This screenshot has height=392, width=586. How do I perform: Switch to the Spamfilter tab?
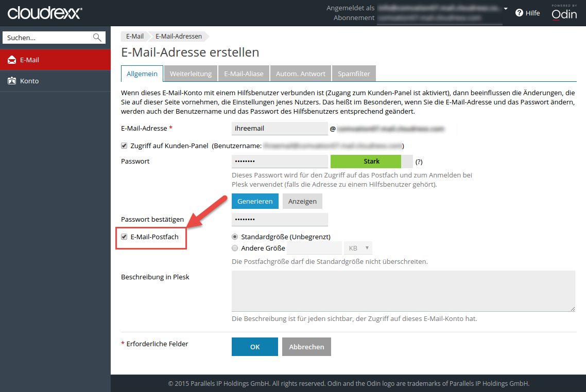[x=354, y=74]
